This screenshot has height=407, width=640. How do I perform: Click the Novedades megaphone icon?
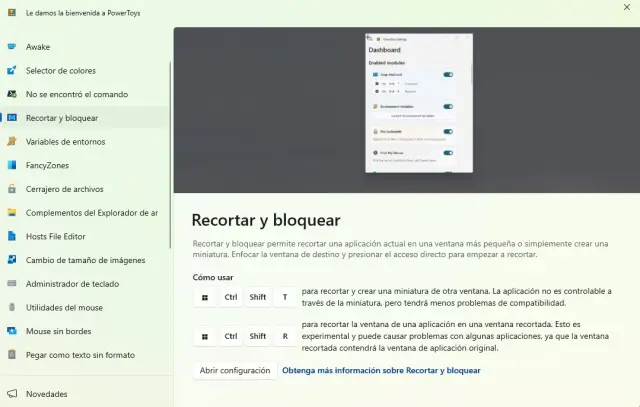12,394
